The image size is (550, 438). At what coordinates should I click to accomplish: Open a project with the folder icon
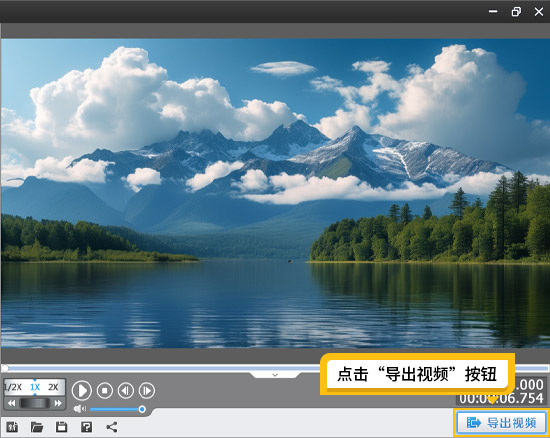37,427
